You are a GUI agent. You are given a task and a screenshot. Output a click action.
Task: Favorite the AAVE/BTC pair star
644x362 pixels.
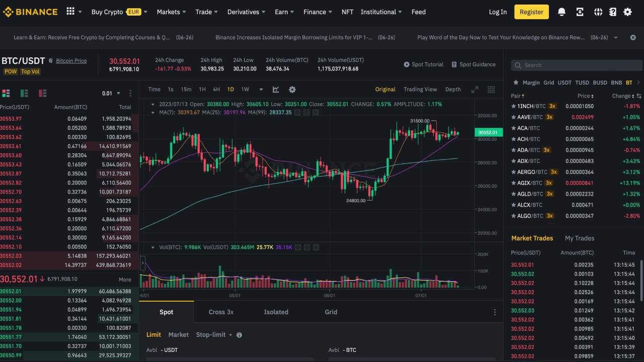(x=513, y=117)
